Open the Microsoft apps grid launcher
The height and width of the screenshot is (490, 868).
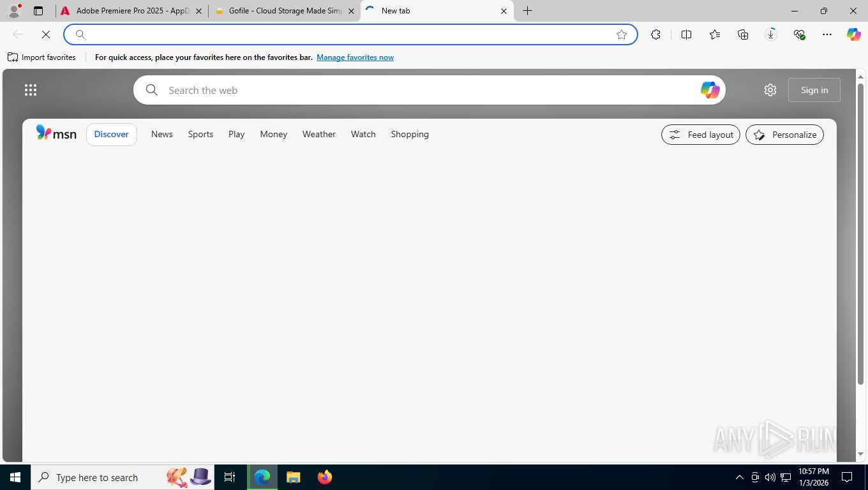[x=31, y=90]
